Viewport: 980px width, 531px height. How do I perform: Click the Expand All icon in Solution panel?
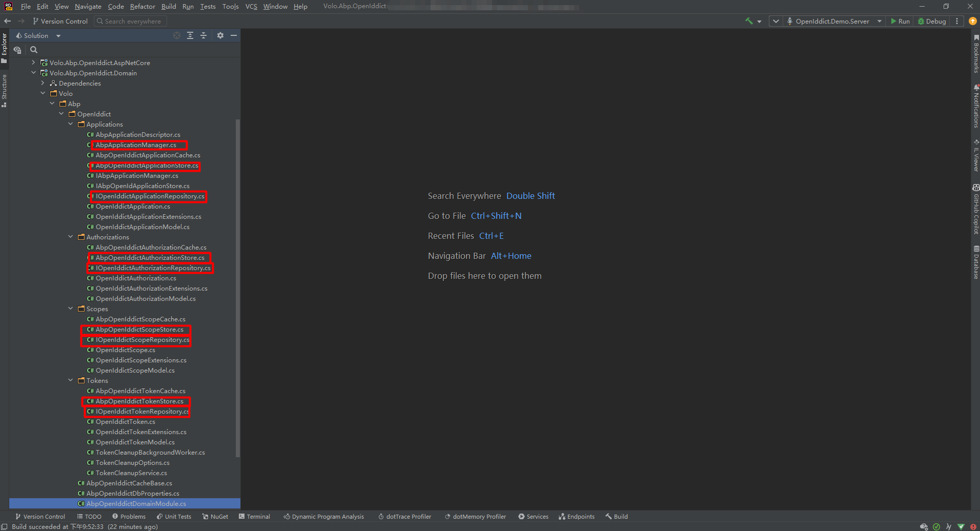tap(190, 35)
